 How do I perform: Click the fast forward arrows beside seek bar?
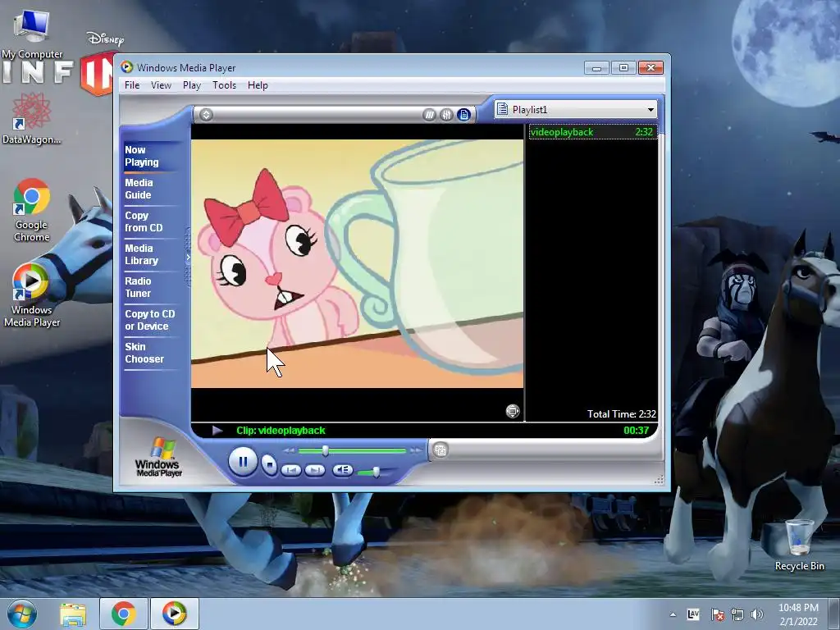point(415,450)
